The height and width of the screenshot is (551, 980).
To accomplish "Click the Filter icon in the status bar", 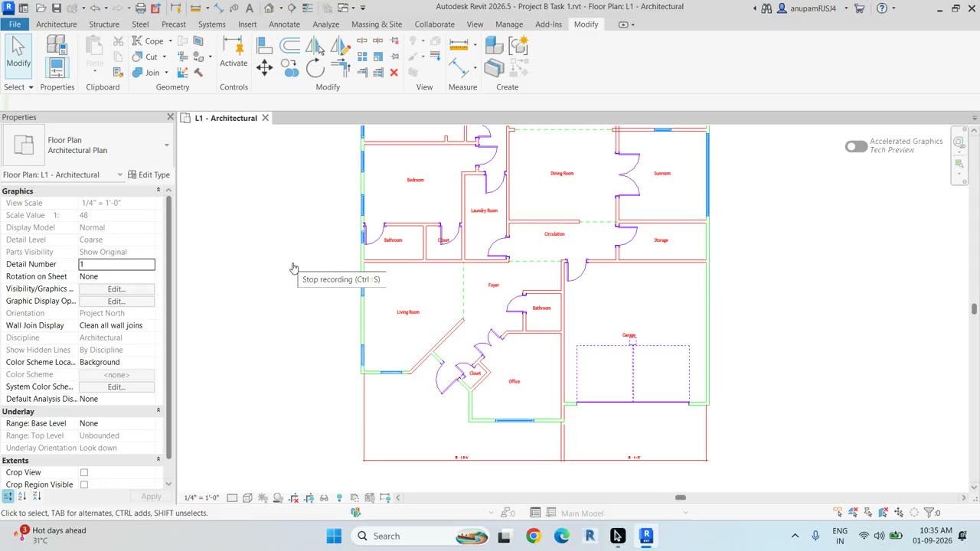I will (x=929, y=513).
